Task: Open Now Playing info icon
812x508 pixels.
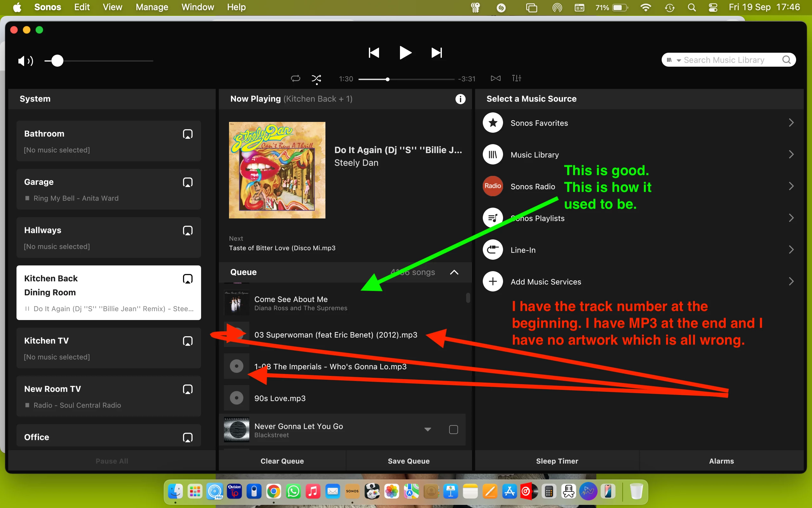Action: coord(460,99)
